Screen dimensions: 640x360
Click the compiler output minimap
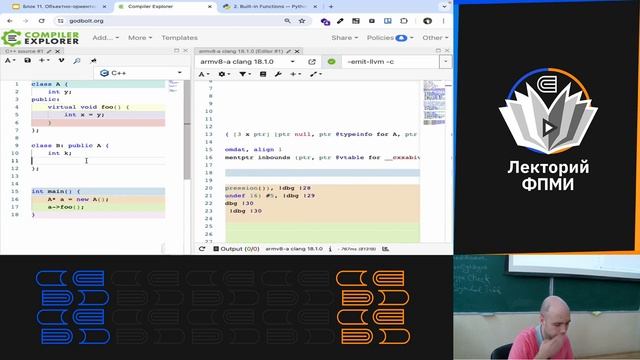tap(434, 102)
